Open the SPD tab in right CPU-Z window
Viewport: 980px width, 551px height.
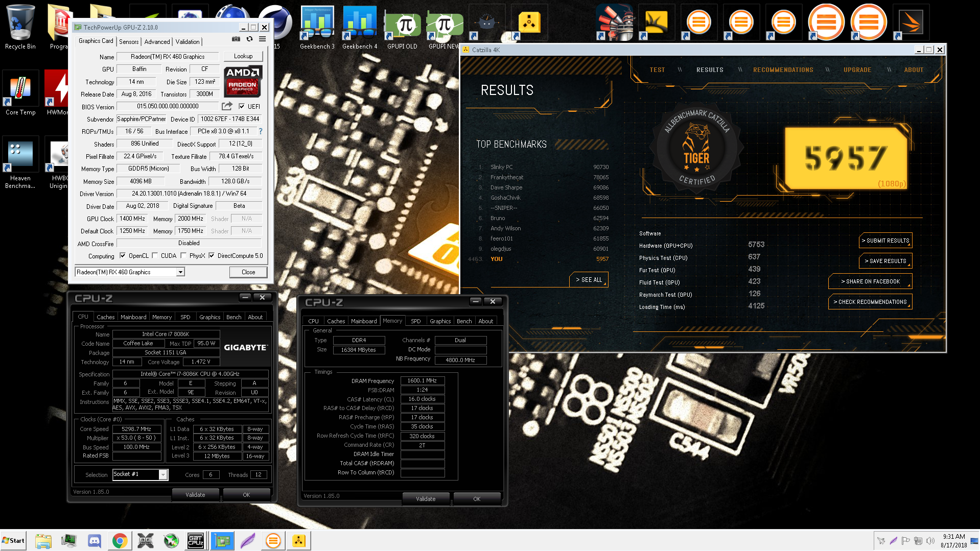pos(416,321)
